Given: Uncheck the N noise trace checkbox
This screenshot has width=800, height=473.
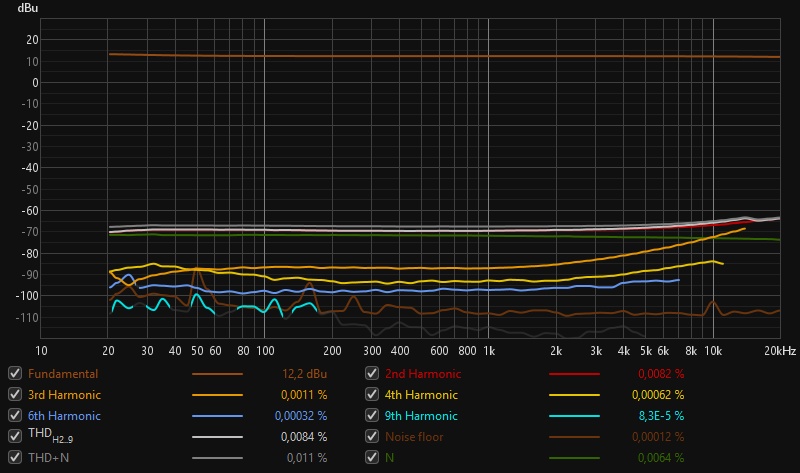Looking at the screenshot, I should pyautogui.click(x=373, y=457).
